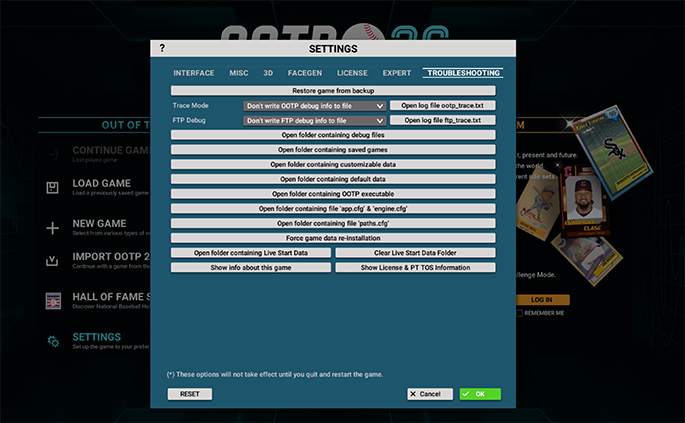The image size is (685, 423).
Task: Open folder containing app.cfg and engine.cfg
Action: pyautogui.click(x=333, y=209)
